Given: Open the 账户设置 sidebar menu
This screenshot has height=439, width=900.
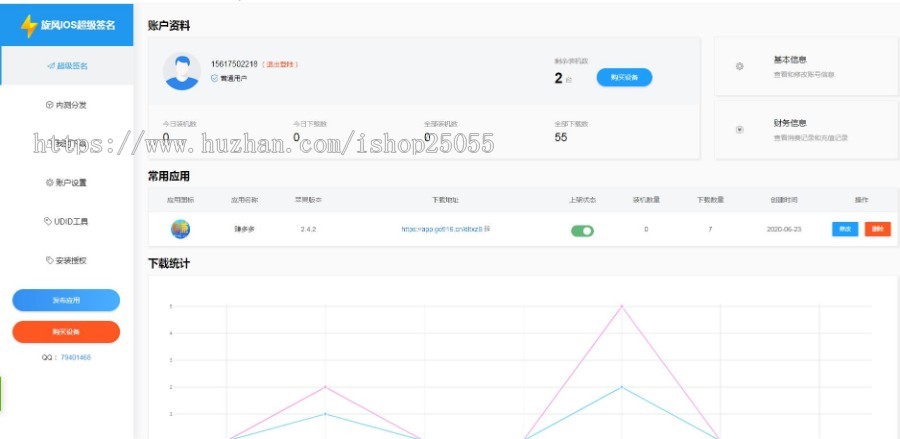Looking at the screenshot, I should click(67, 182).
